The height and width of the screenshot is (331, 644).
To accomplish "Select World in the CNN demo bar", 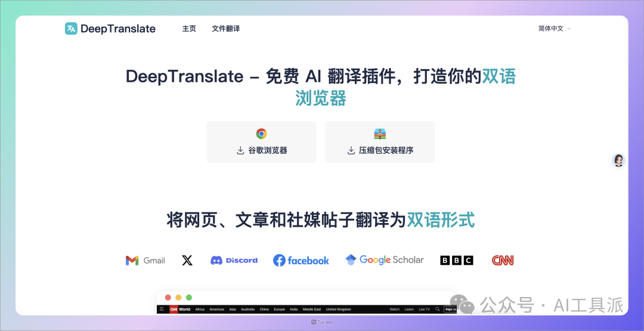I will click(x=184, y=310).
